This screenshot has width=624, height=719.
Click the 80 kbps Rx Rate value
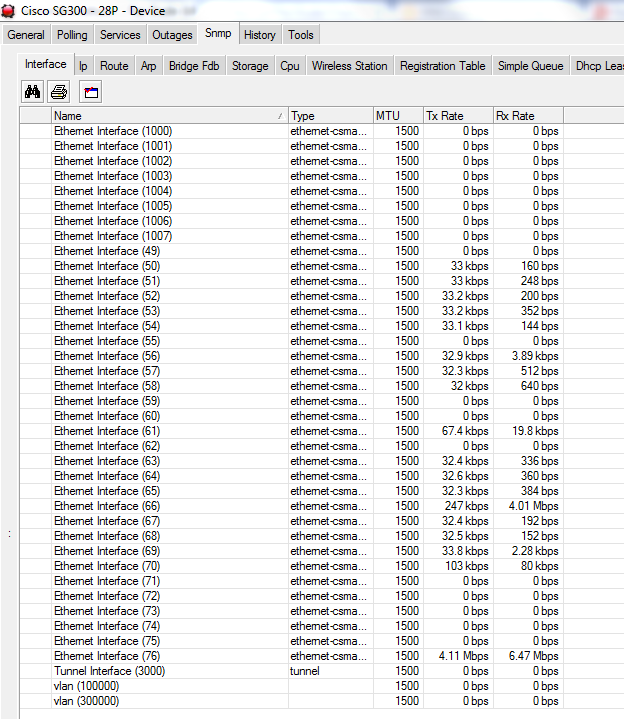point(540,566)
